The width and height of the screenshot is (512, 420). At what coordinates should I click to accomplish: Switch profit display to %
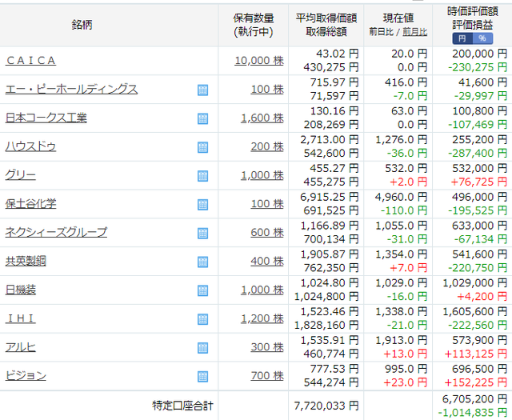click(x=482, y=38)
